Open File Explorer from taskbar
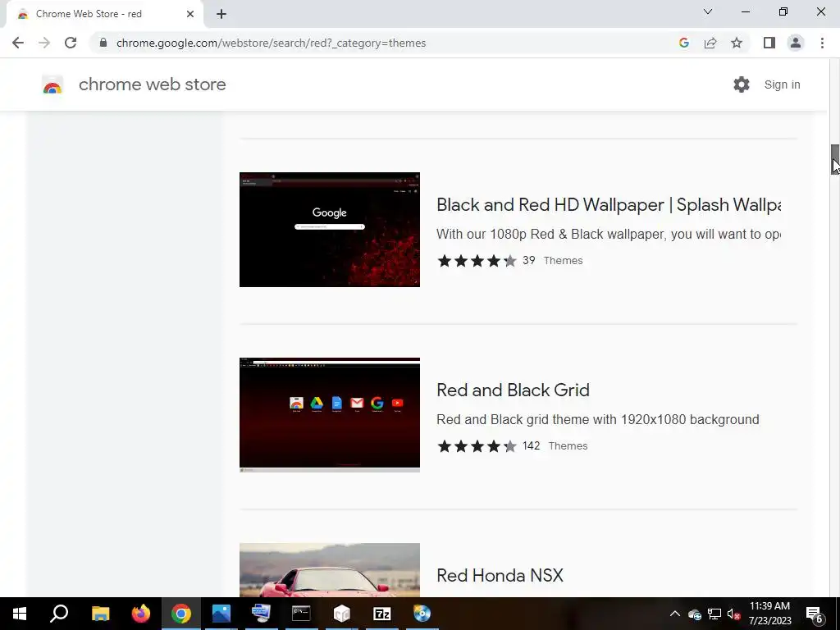The height and width of the screenshot is (630, 840). pos(100,614)
